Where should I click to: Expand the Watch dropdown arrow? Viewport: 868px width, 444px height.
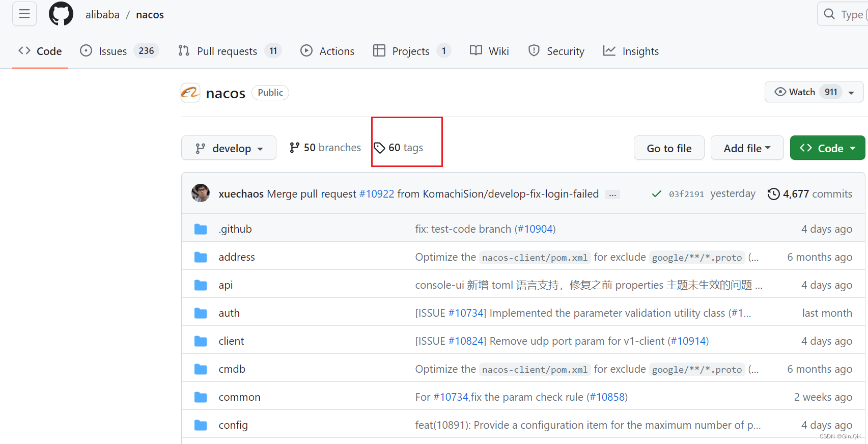[x=851, y=93]
